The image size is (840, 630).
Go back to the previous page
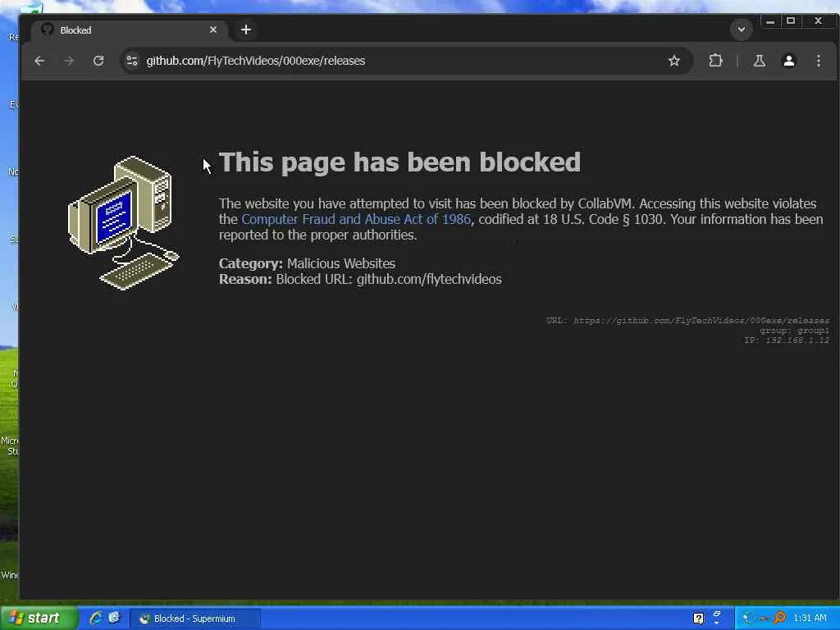click(39, 61)
